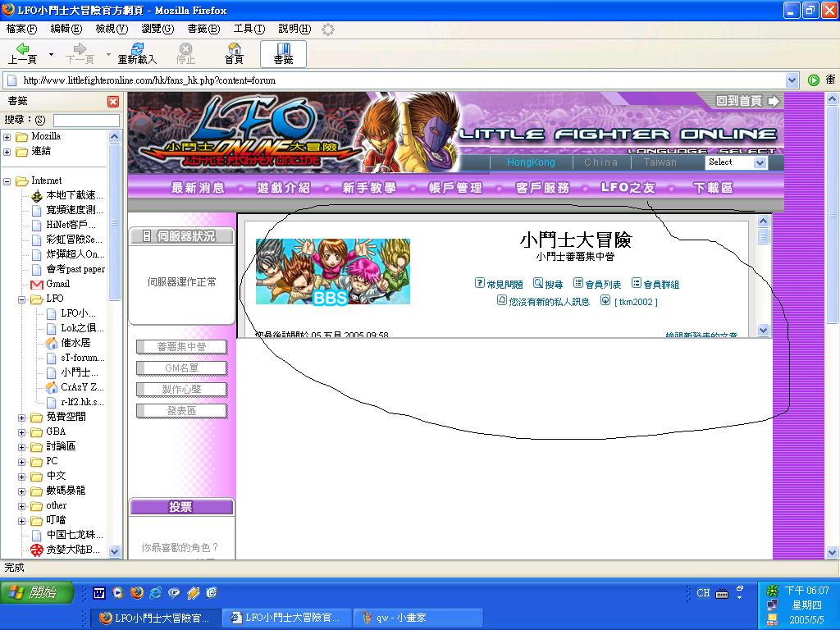Viewport: 840px width, 630px height.
Task: Open the 書籤(B) menu in menu bar
Action: click(x=203, y=29)
